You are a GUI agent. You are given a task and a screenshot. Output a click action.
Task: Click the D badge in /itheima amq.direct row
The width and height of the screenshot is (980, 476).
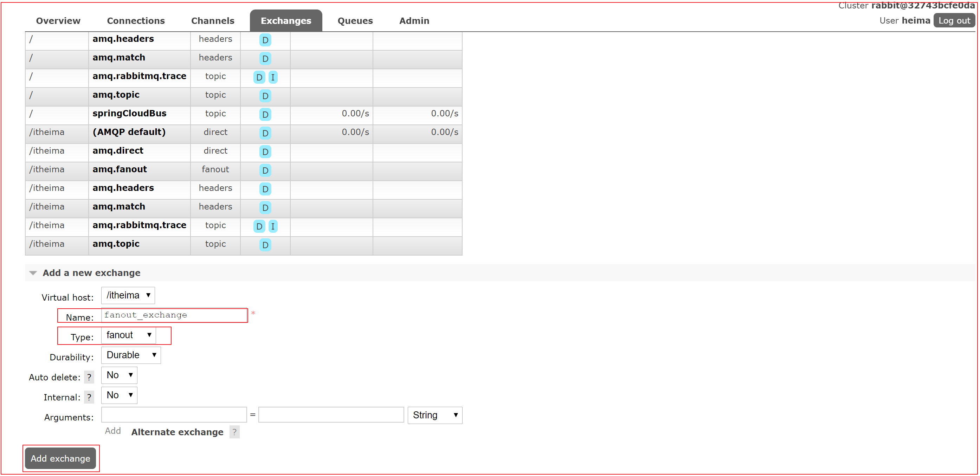265,152
